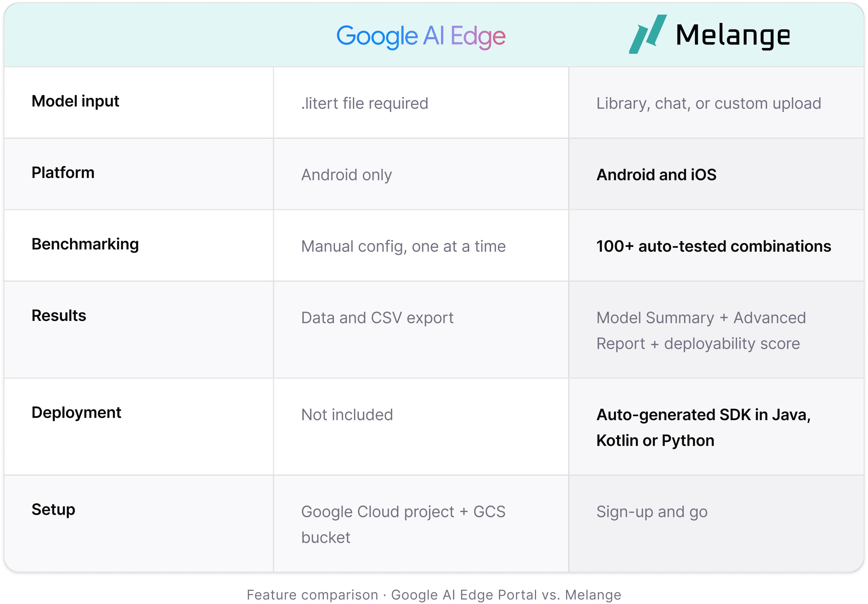
Task: Click 'Library, chat, or custom upload' cell
Action: point(709,104)
